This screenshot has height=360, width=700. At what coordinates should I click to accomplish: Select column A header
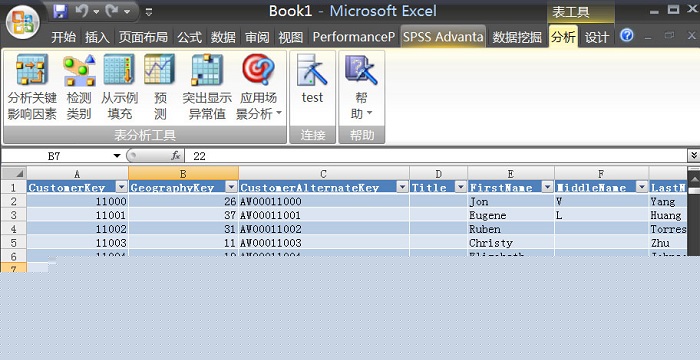coord(77,173)
